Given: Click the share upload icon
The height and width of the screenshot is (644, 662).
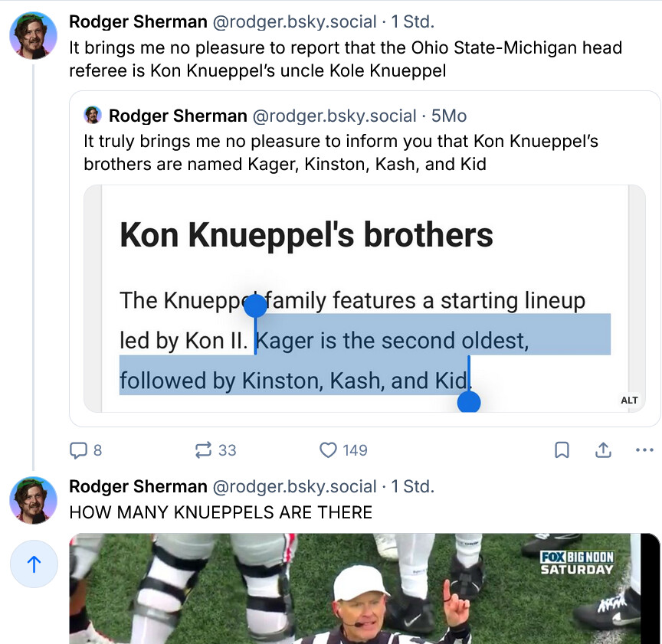Looking at the screenshot, I should coord(604,450).
